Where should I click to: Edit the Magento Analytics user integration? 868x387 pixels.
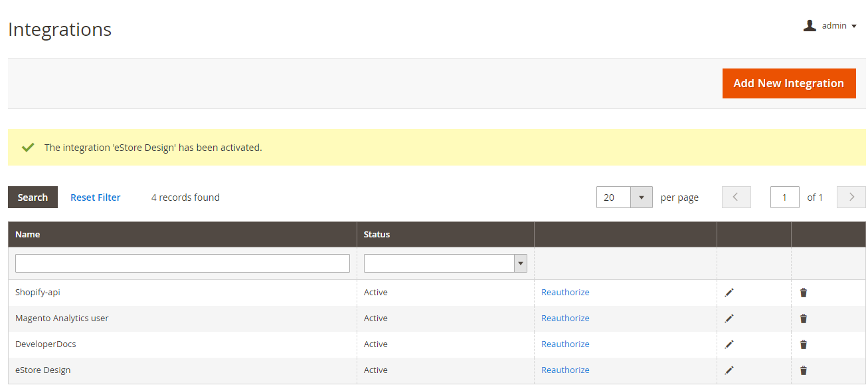point(729,318)
